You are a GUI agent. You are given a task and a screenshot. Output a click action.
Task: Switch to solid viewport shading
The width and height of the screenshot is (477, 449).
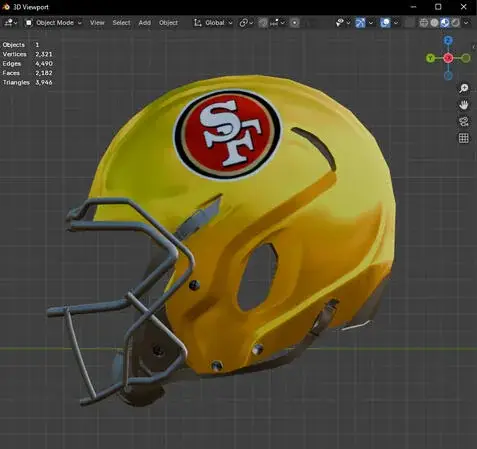[434, 23]
